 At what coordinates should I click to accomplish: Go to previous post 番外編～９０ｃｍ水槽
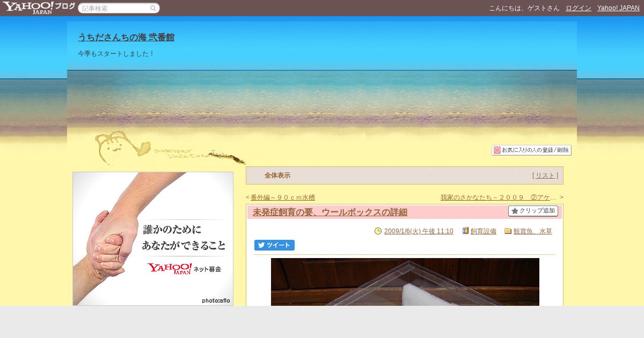pos(283,197)
